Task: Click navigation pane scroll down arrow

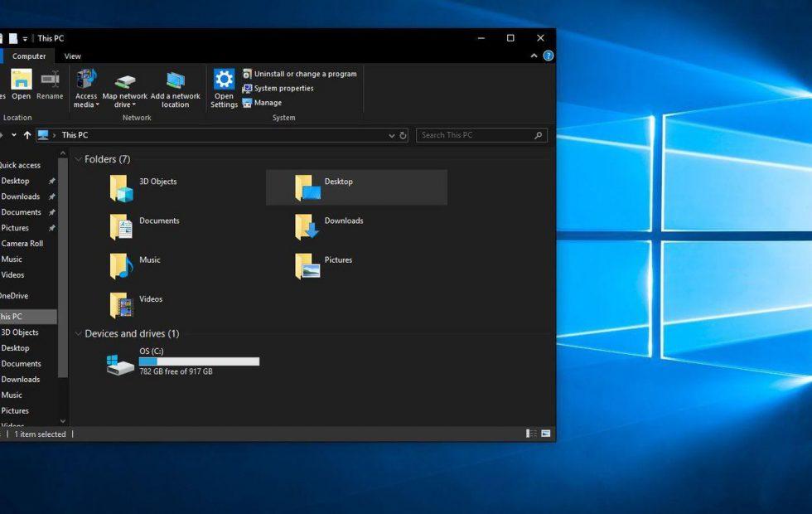Action: point(63,421)
